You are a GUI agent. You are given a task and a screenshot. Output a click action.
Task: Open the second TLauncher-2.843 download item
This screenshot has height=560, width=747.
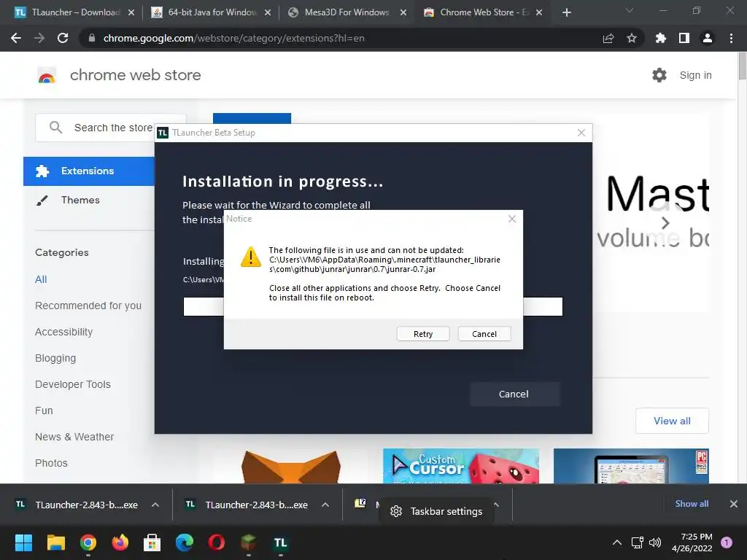coord(247,505)
